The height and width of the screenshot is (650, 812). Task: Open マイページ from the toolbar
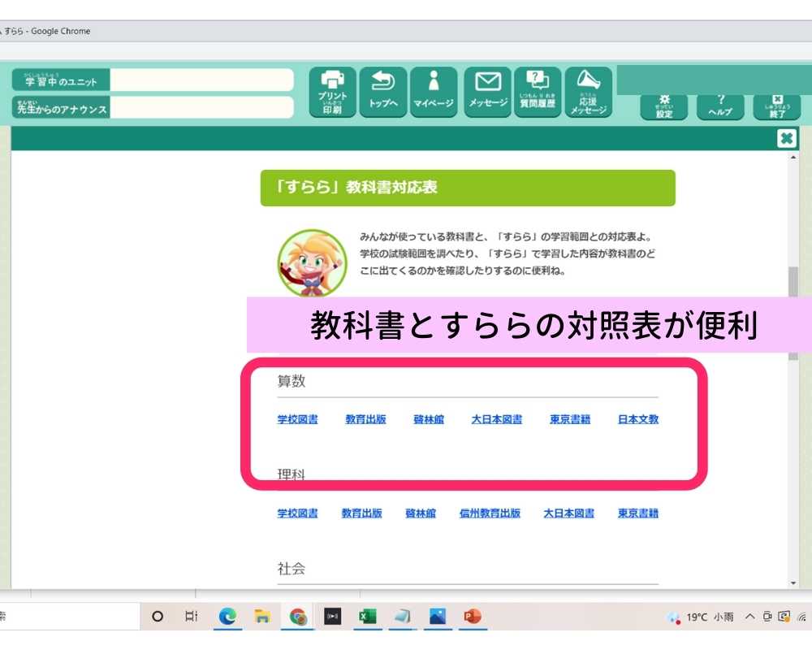coord(434,93)
